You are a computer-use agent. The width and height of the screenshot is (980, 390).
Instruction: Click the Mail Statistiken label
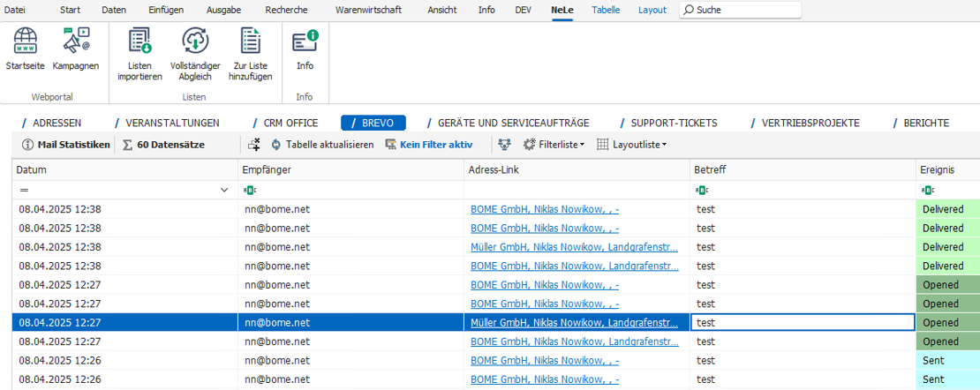coord(74,145)
